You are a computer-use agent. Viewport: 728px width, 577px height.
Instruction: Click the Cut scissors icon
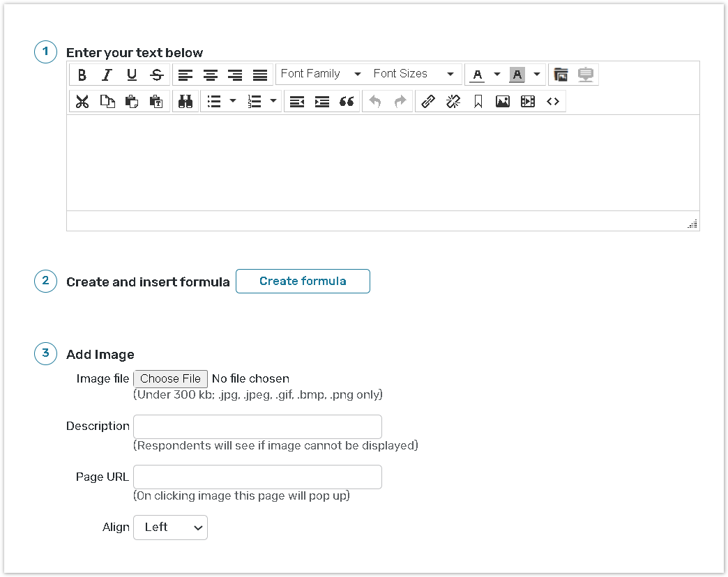tap(82, 102)
